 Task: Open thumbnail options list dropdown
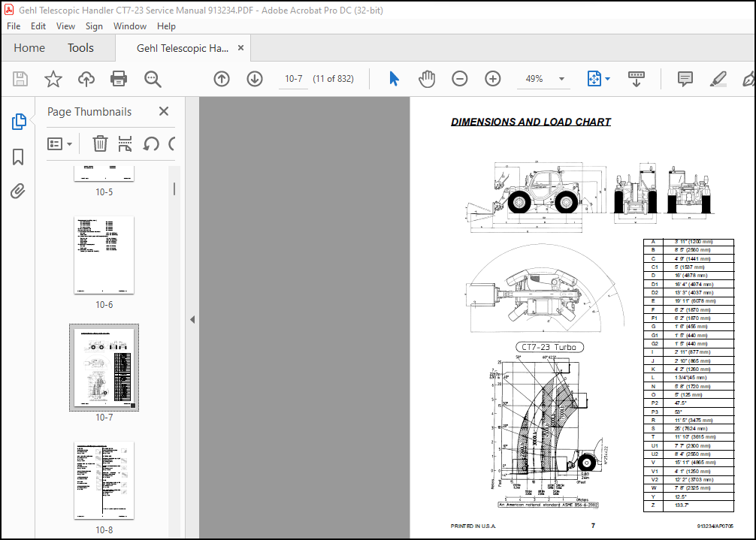click(x=60, y=143)
